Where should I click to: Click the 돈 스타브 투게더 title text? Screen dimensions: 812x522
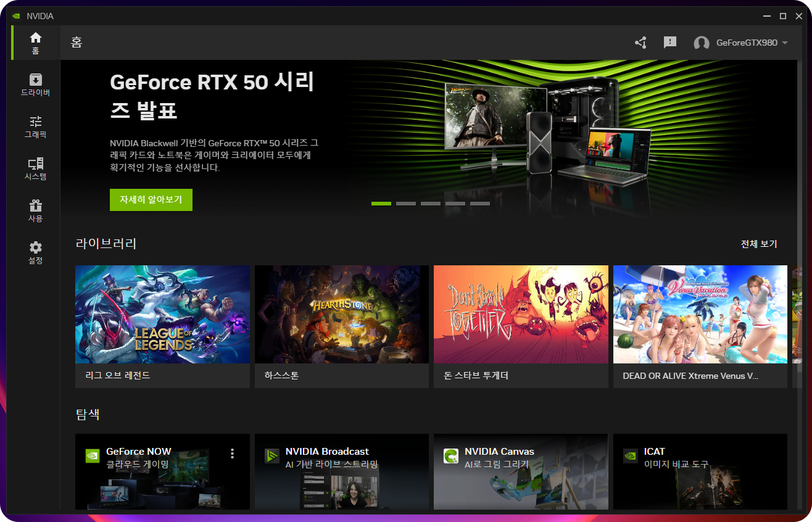point(476,375)
